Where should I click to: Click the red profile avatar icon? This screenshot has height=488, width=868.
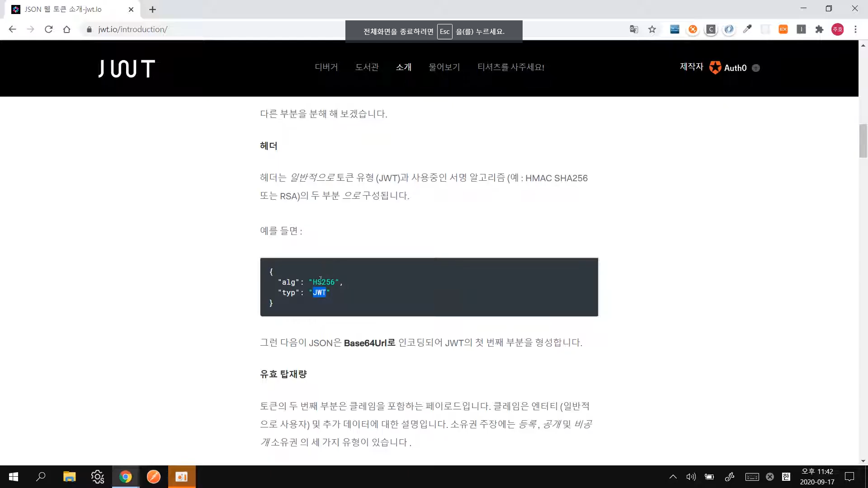pyautogui.click(x=837, y=29)
